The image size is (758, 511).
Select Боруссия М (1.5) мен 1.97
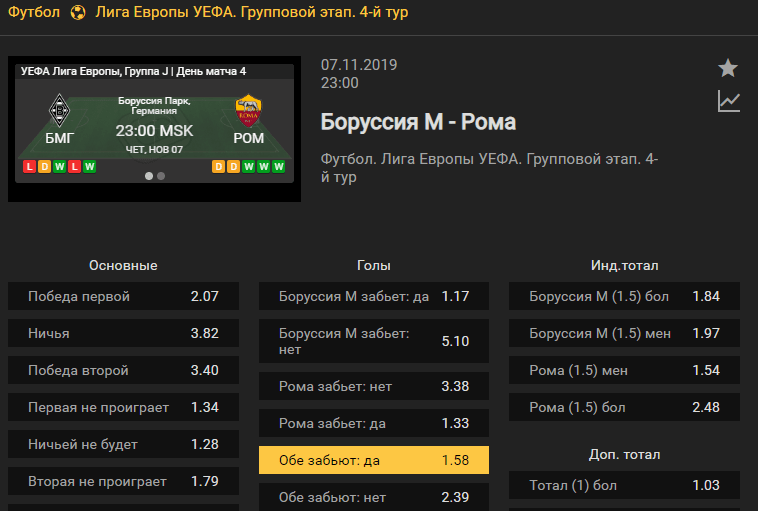624,333
